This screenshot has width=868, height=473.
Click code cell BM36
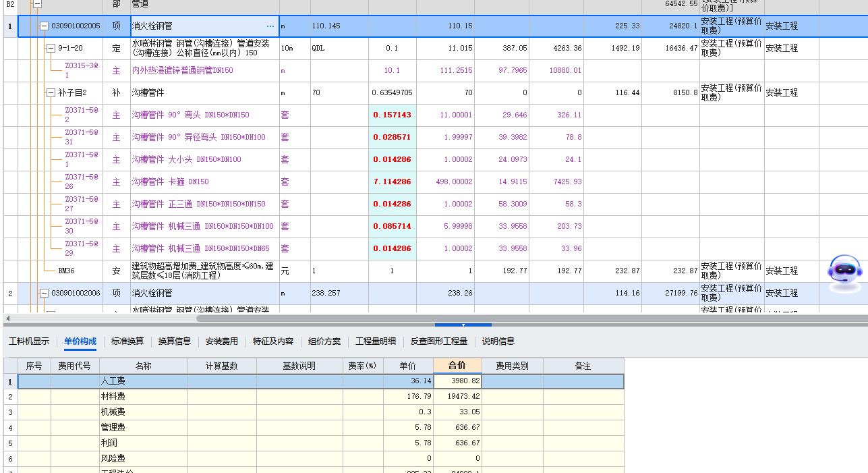tap(66, 271)
